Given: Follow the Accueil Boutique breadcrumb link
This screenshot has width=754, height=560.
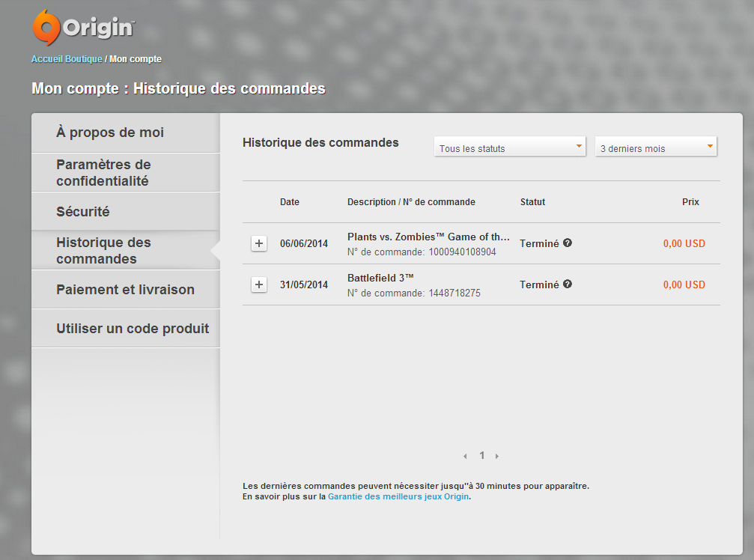Looking at the screenshot, I should 67,59.
